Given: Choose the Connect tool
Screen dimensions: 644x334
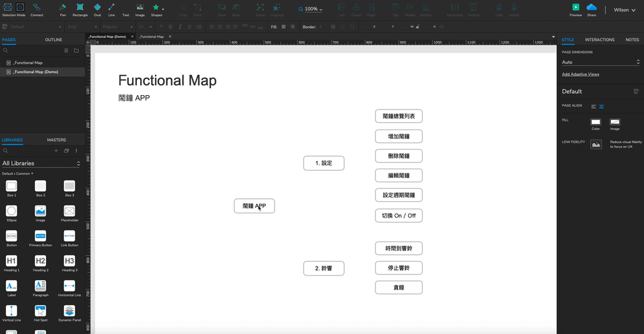Looking at the screenshot, I should tap(36, 9).
